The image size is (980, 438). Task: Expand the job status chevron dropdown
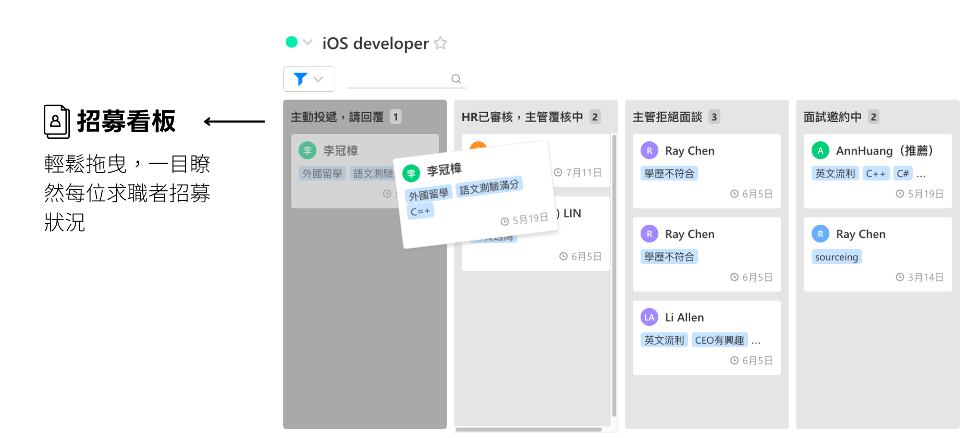308,42
